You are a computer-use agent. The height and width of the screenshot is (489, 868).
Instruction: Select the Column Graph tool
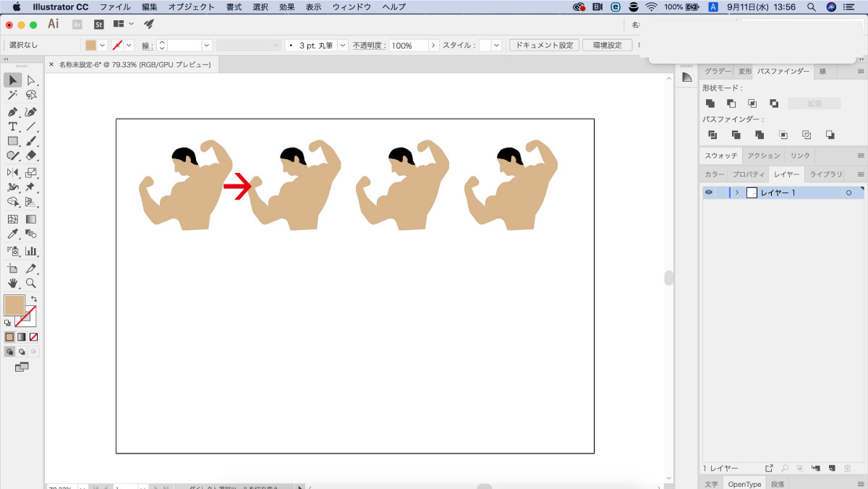point(31,251)
